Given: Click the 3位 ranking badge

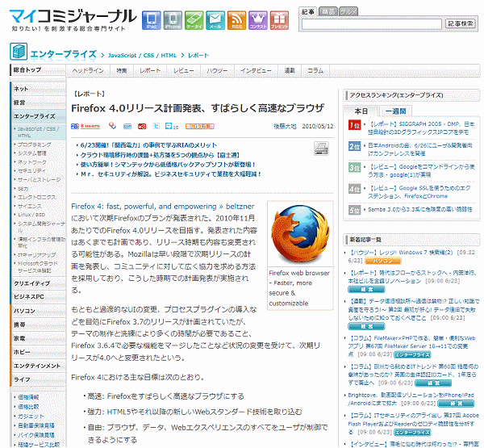Looking at the screenshot, I should pyautogui.click(x=355, y=167).
